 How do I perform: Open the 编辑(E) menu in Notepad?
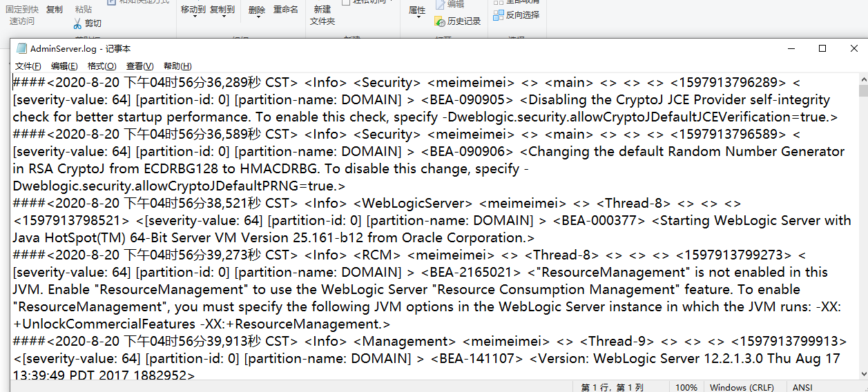(64, 66)
